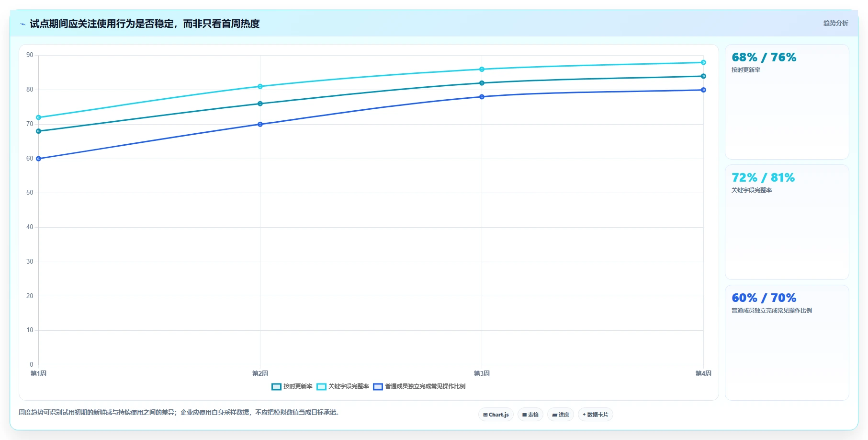This screenshot has height=440, width=868.
Task: Click 关键字段完整率 caption in the second card
Action: coord(752,190)
